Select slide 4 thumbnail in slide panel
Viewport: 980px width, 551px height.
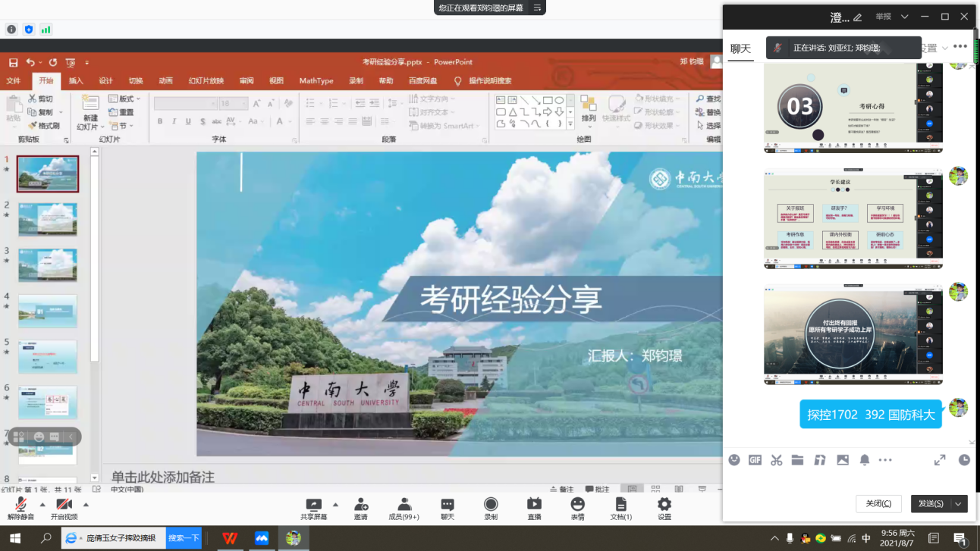48,311
